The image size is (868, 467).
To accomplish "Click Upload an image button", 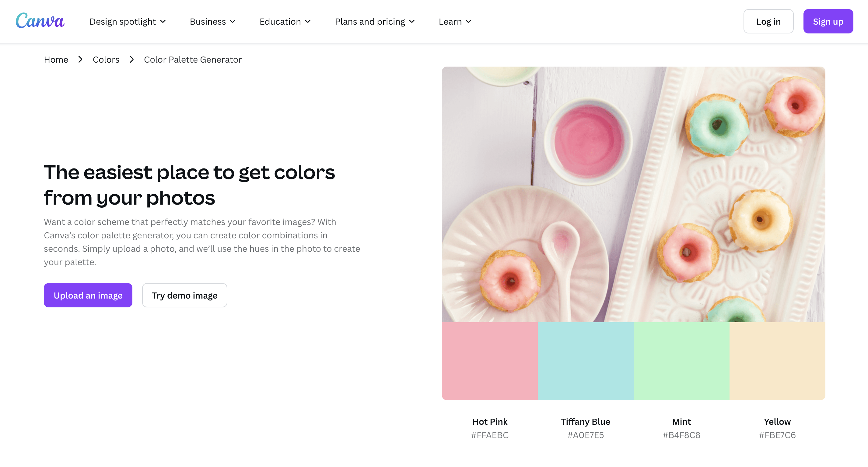I will pos(88,295).
